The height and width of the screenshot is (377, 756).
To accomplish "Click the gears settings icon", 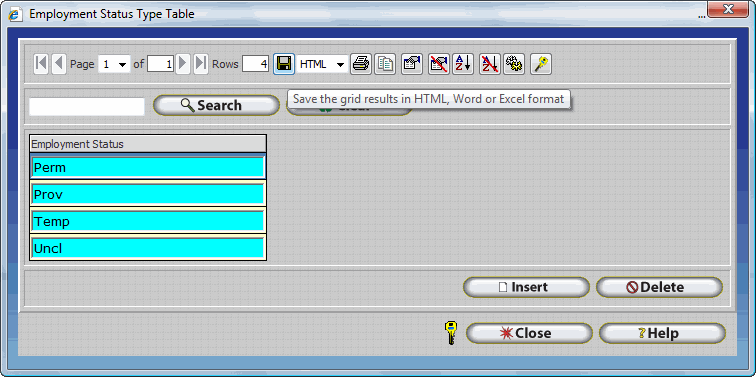I will click(x=514, y=64).
